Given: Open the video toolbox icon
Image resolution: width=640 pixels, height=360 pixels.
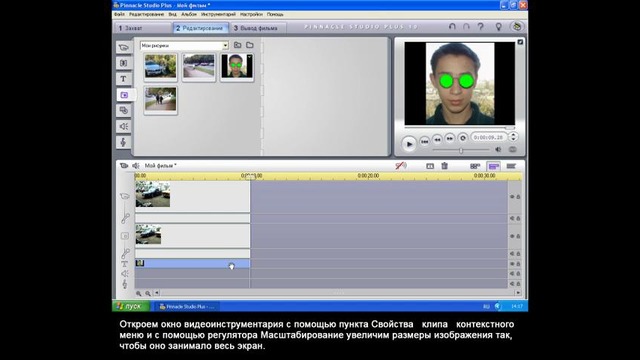Looking at the screenshot, I should point(124,165).
